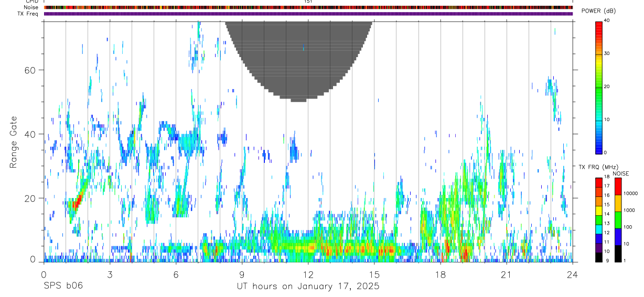Click the SPS b06 radar beam label

pyautogui.click(x=63, y=287)
